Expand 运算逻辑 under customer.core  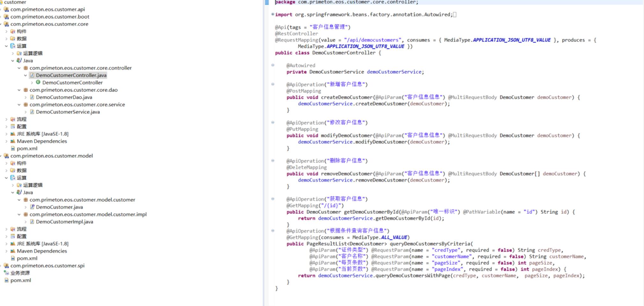click(13, 53)
